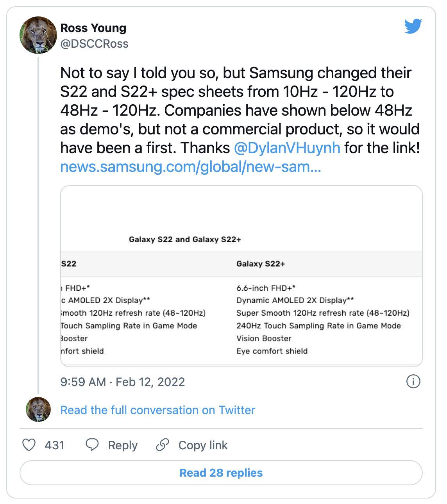The image size is (447, 504).
Task: Click the Galaxy S22+ column header
Action: pos(261,264)
